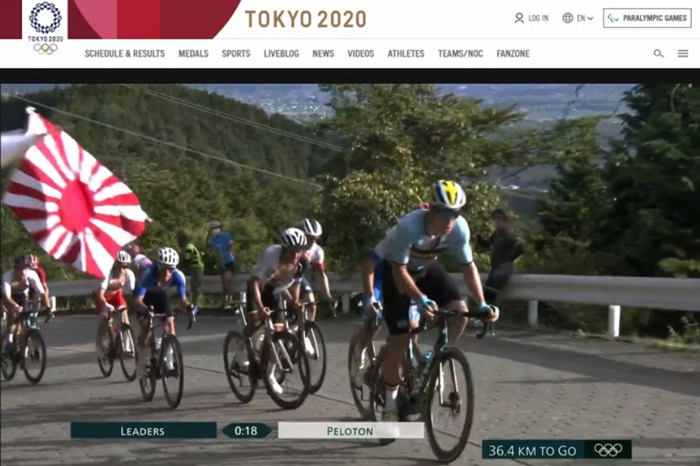This screenshot has height=466, width=700.
Task: Click the globe language icon
Action: click(x=567, y=18)
